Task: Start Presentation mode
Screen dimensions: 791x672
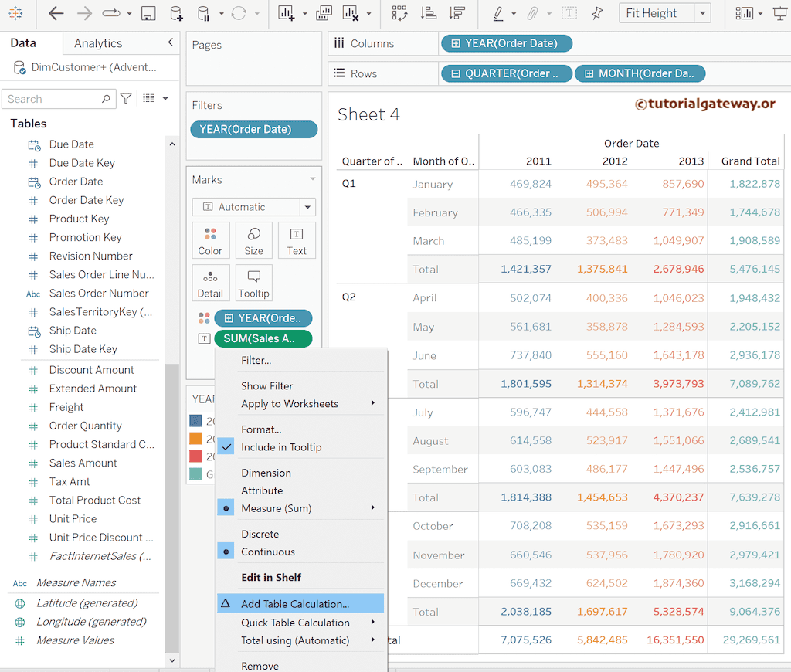Action: click(x=780, y=13)
